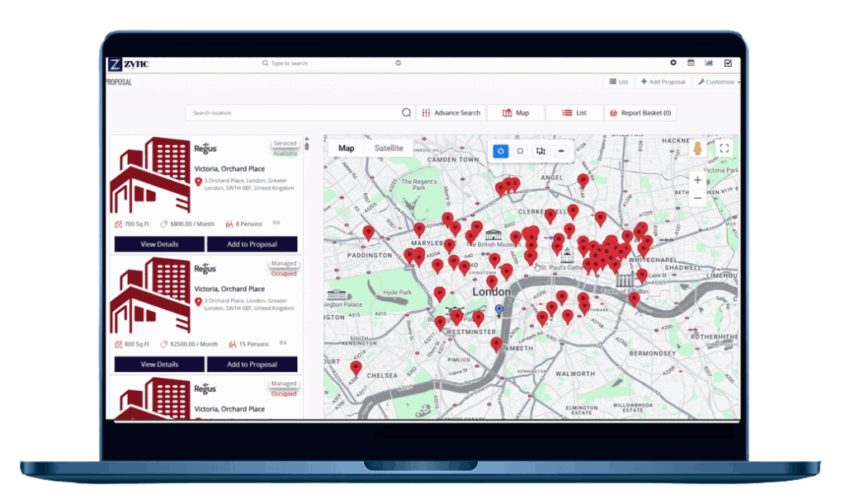Click the red pin near Lambeth
Image resolution: width=845 pixels, height=504 pixels.
point(496,345)
